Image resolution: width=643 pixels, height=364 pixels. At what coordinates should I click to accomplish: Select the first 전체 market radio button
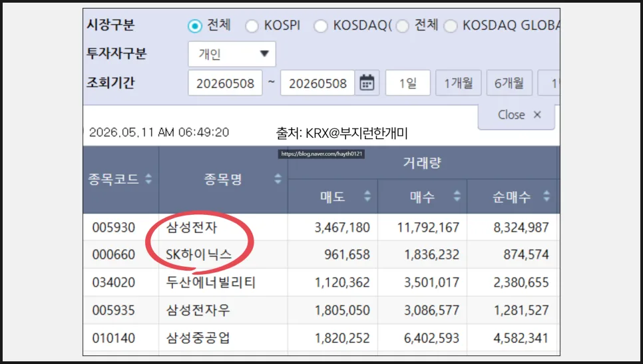[195, 26]
